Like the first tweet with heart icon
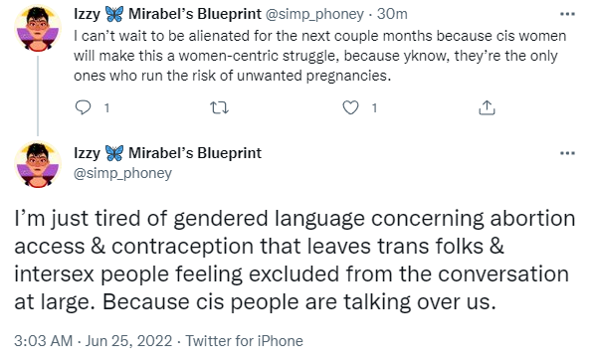 coord(350,107)
